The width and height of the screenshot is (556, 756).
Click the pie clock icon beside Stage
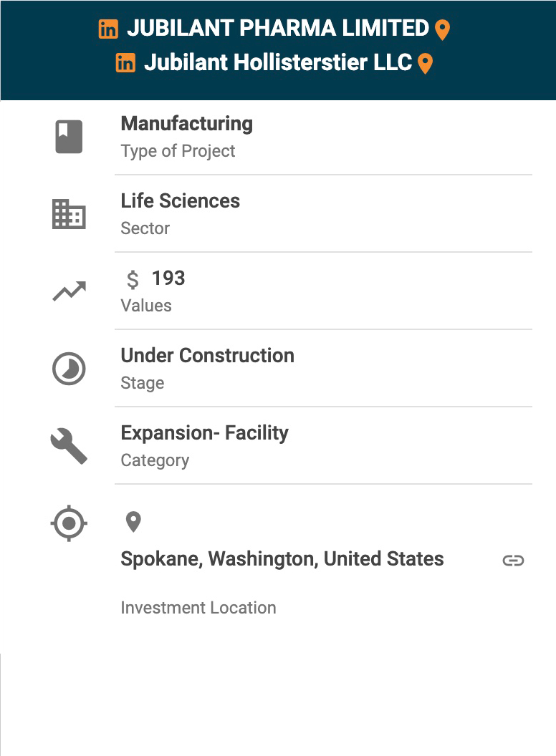pyautogui.click(x=69, y=369)
